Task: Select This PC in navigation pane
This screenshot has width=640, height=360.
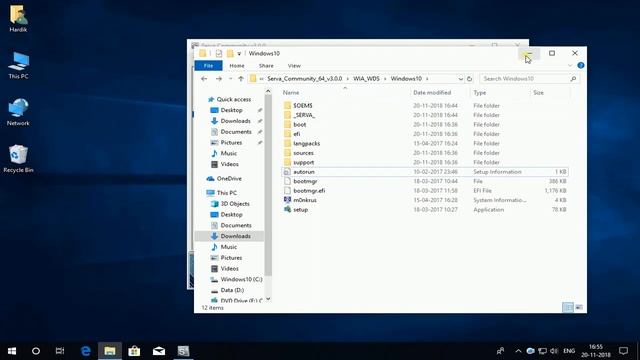Action: coord(227,193)
